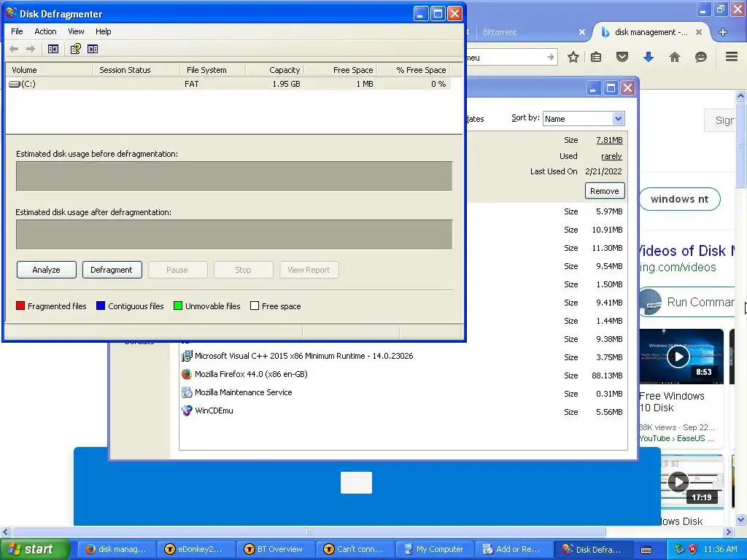Open the Firefox hamburger menu
Image resolution: width=747 pixels, height=560 pixels.
[732, 57]
